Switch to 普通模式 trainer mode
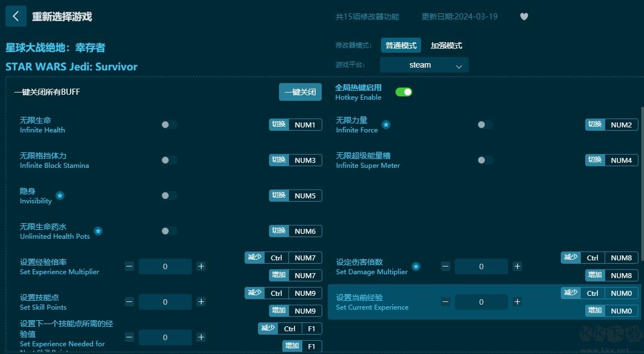Image resolution: width=644 pixels, height=354 pixels. [x=400, y=45]
